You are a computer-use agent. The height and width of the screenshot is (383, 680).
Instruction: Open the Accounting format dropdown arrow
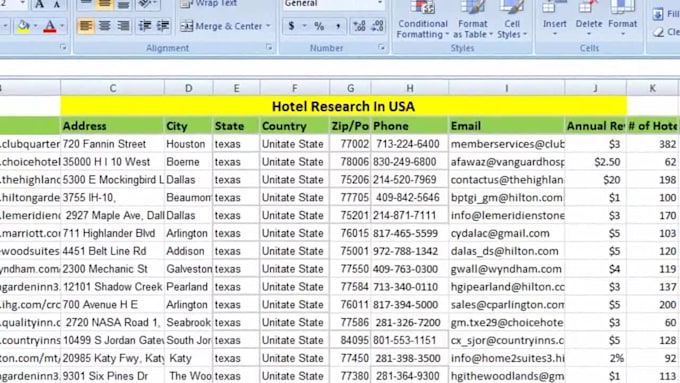click(304, 26)
